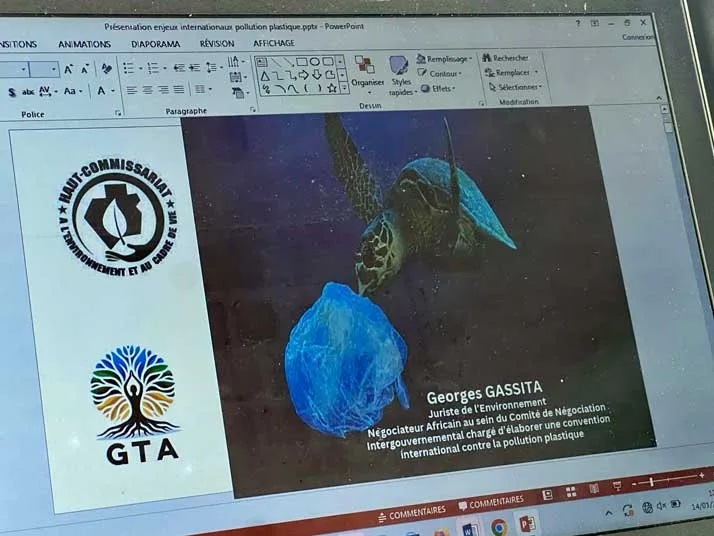Screen dimensions: 714x536
Task: Open Sélectionner dropdown
Action: 515,87
